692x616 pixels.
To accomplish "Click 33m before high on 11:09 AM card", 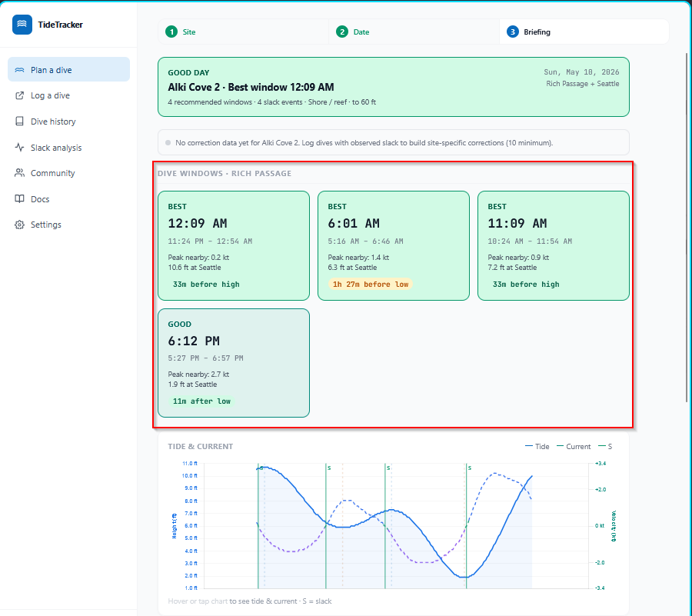I will [x=526, y=285].
